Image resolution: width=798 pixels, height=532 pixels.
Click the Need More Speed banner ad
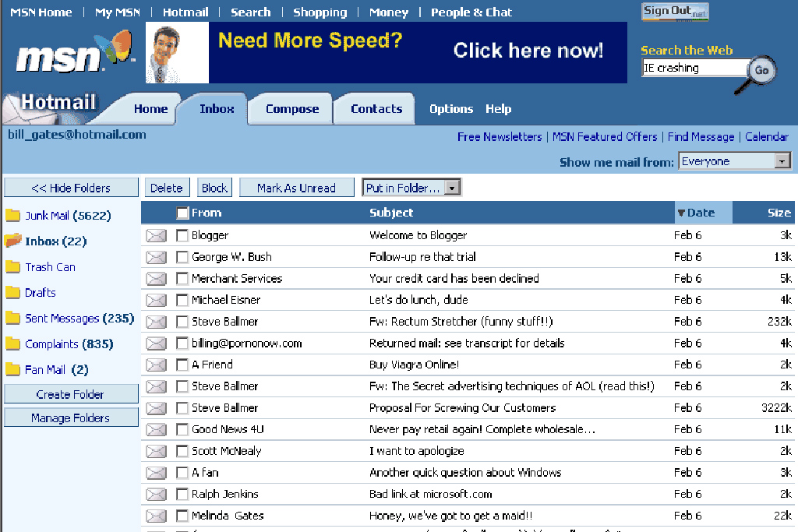(x=387, y=52)
